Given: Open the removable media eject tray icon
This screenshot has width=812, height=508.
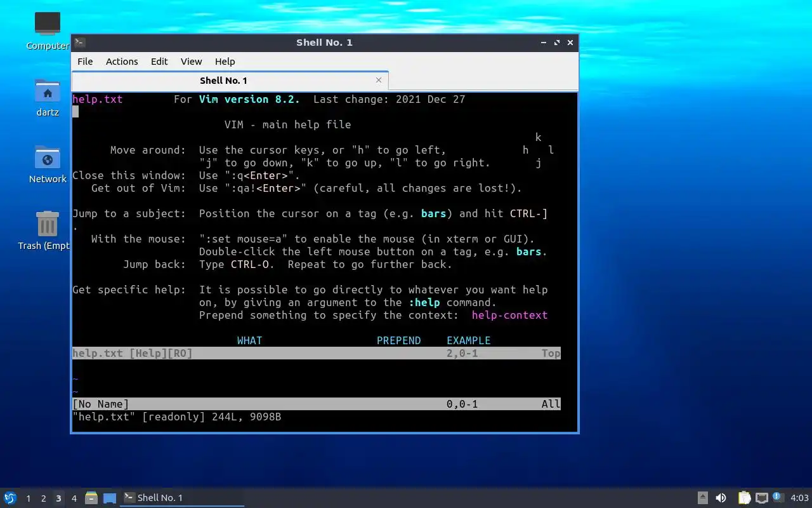Looking at the screenshot, I should (x=703, y=498).
